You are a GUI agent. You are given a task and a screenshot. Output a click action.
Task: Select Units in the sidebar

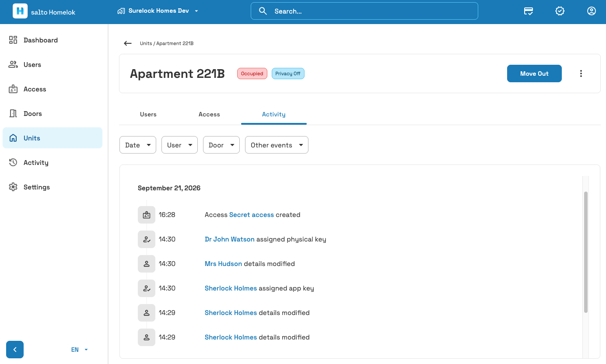53,138
